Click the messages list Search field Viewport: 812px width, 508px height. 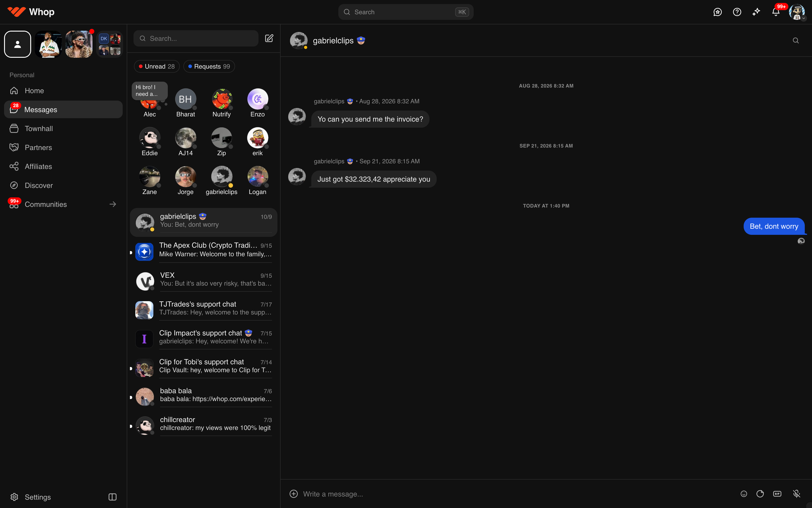click(x=196, y=38)
